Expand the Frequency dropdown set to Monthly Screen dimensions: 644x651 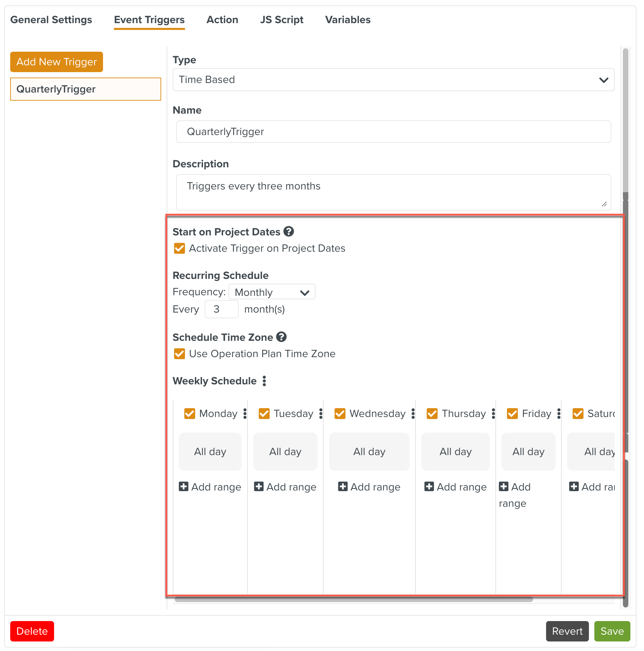(x=272, y=292)
